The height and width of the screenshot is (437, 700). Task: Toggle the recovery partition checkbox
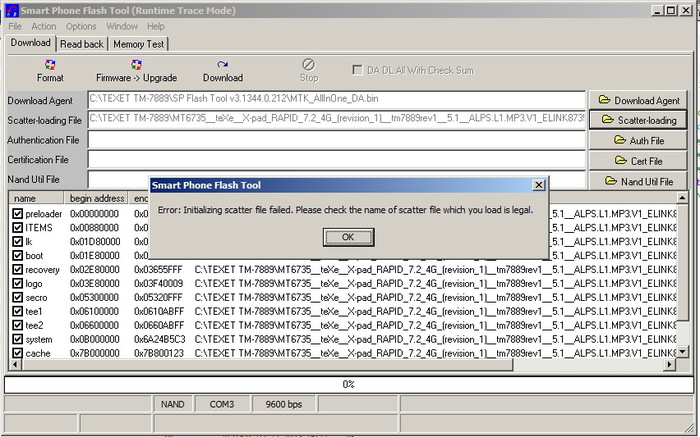[17, 270]
